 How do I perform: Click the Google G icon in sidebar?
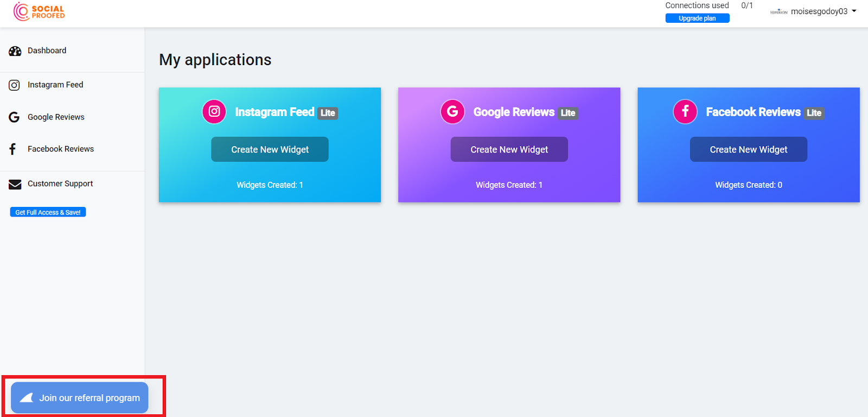click(x=14, y=117)
